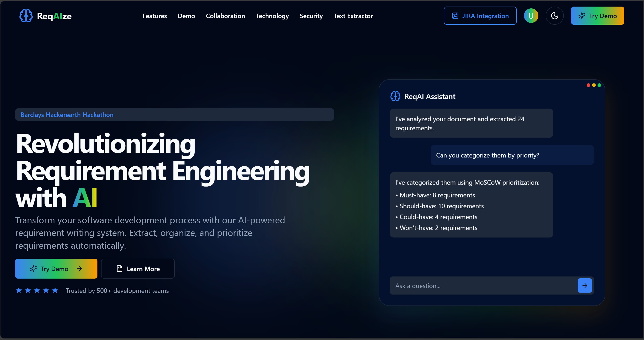Viewport: 644px width, 340px height.
Task: Select the Security nav item
Action: coord(311,16)
